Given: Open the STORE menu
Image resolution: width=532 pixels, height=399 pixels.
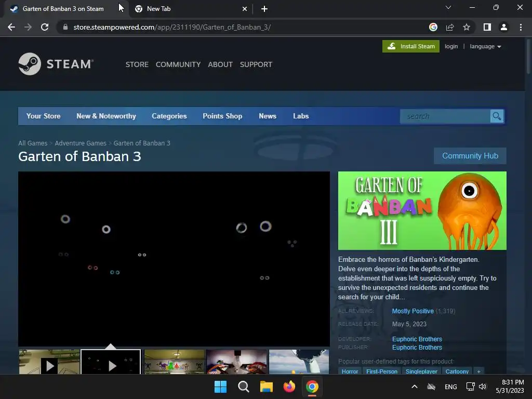Looking at the screenshot, I should tap(137, 64).
